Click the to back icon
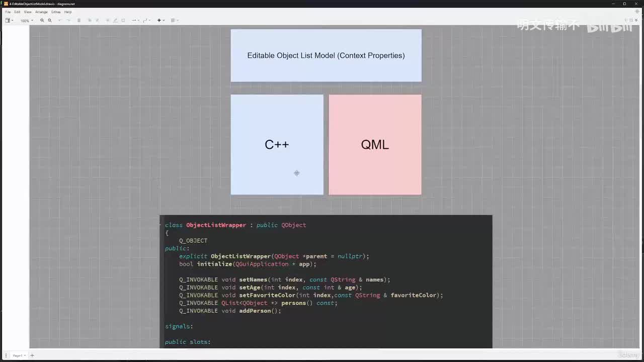Image resolution: width=644 pixels, height=362 pixels. 98,21
